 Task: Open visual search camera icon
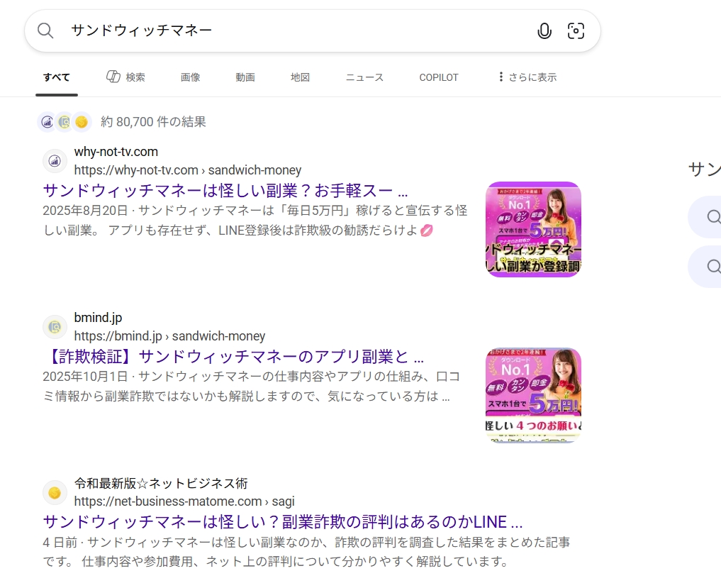[x=576, y=30]
